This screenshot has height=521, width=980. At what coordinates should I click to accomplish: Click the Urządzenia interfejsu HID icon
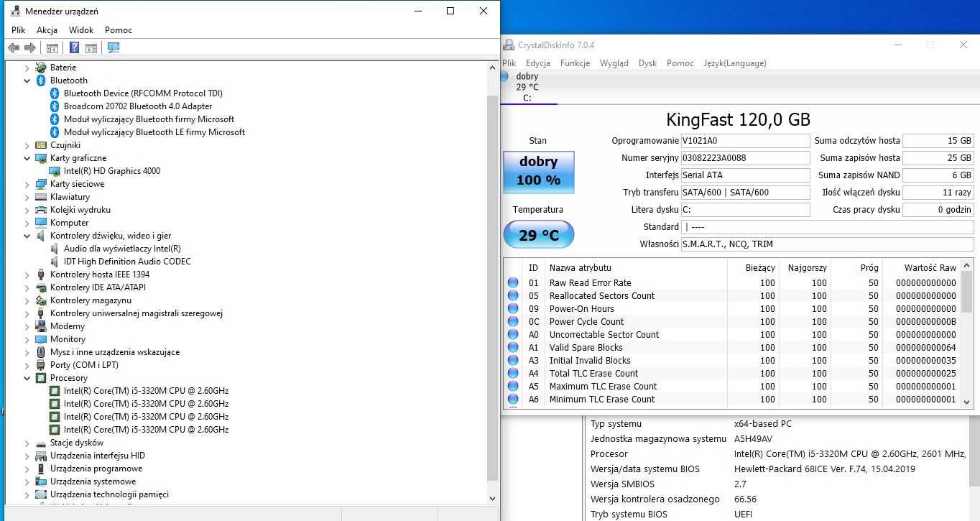41,456
